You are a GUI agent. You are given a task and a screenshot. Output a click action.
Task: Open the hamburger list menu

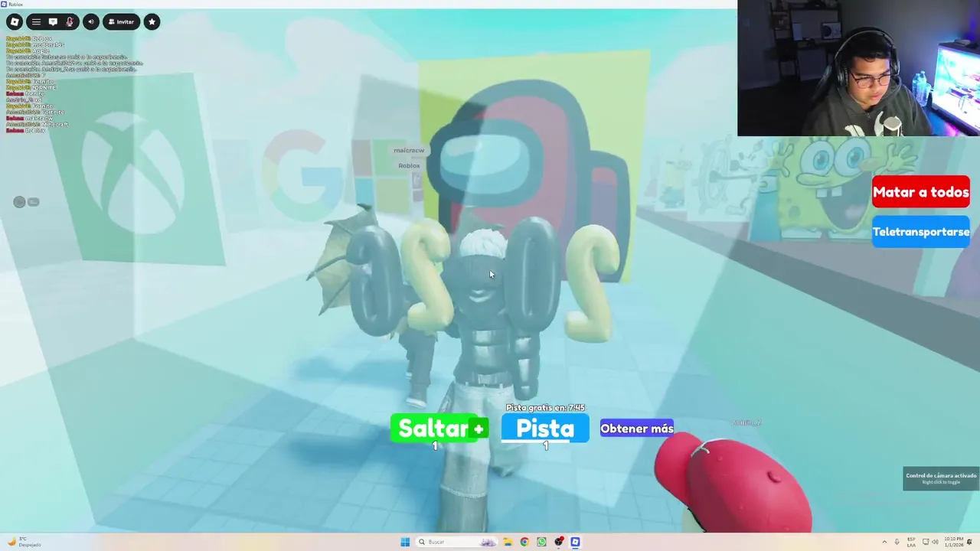(36, 21)
